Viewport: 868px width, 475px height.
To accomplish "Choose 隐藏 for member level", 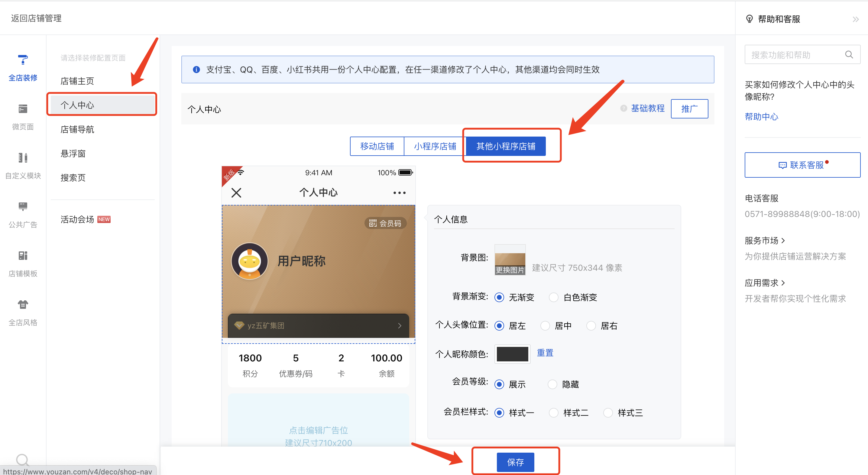I will pos(552,384).
